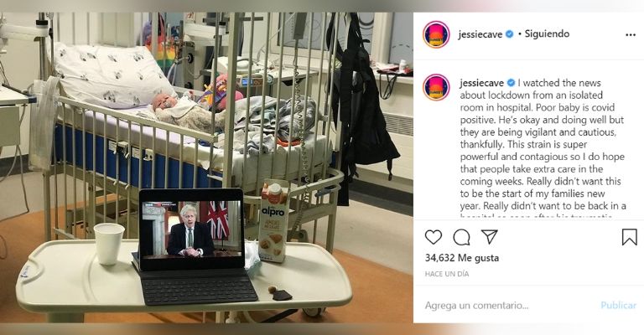Click the verified badge next to caption username

click(511, 83)
